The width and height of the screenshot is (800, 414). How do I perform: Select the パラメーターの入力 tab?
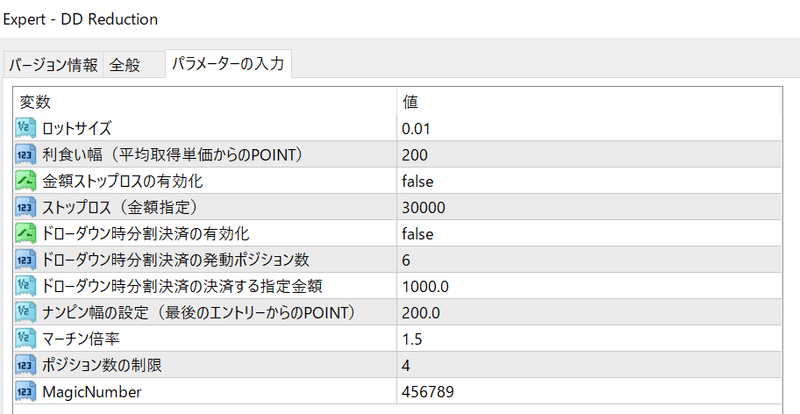(228, 64)
